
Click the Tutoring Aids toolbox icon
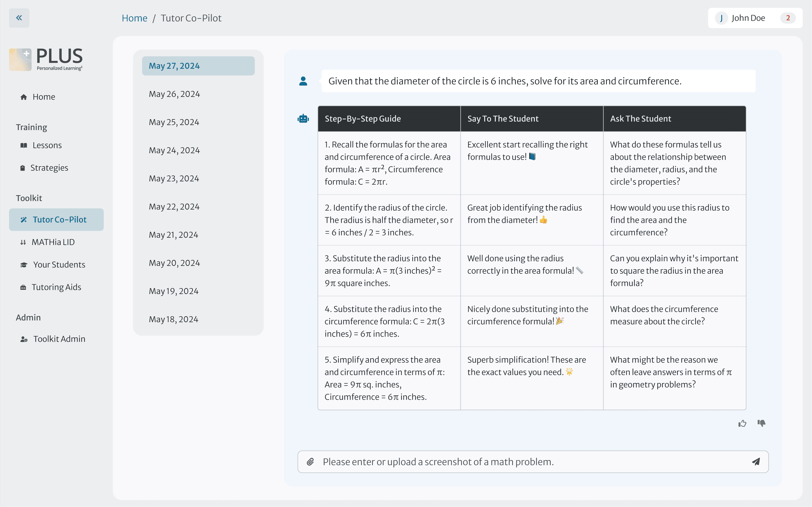point(23,287)
